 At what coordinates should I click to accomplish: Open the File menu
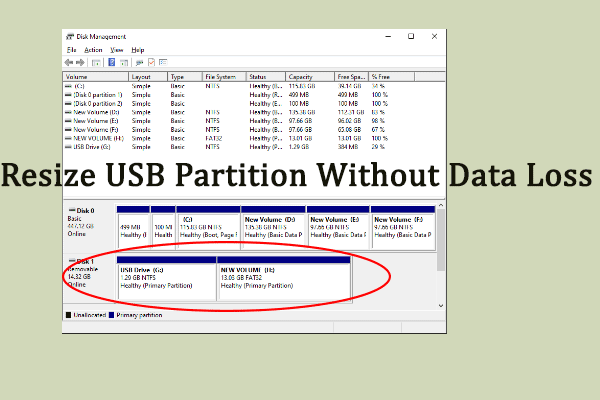[71, 50]
